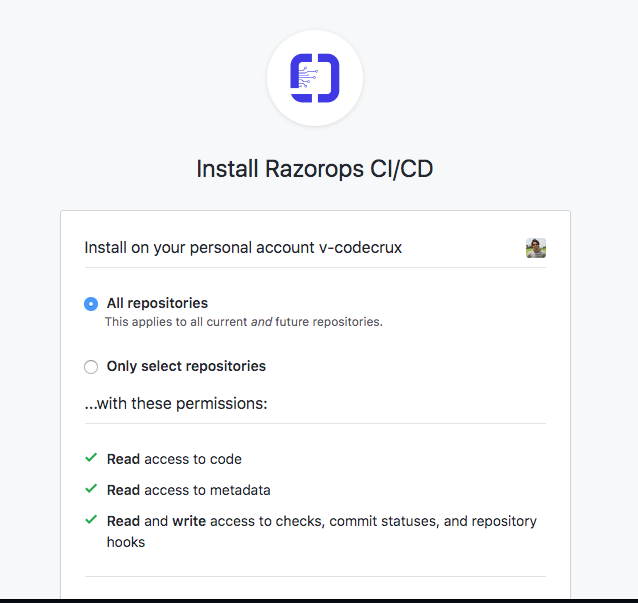Image resolution: width=638 pixels, height=603 pixels.
Task: Click Read and write access permission text
Action: coord(321,531)
